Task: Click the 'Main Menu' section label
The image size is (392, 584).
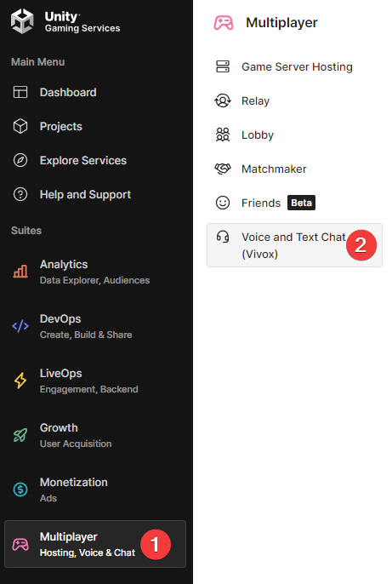Action: tap(38, 62)
